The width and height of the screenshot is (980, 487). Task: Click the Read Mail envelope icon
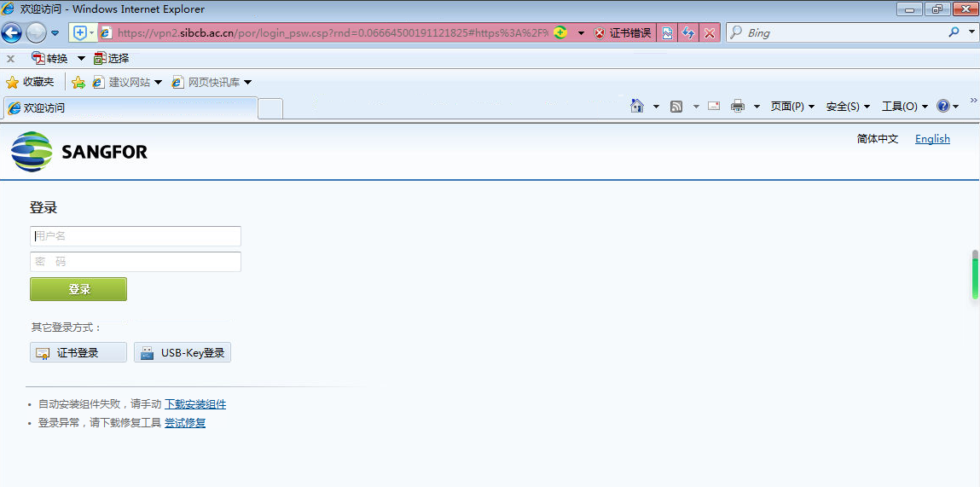pos(714,107)
